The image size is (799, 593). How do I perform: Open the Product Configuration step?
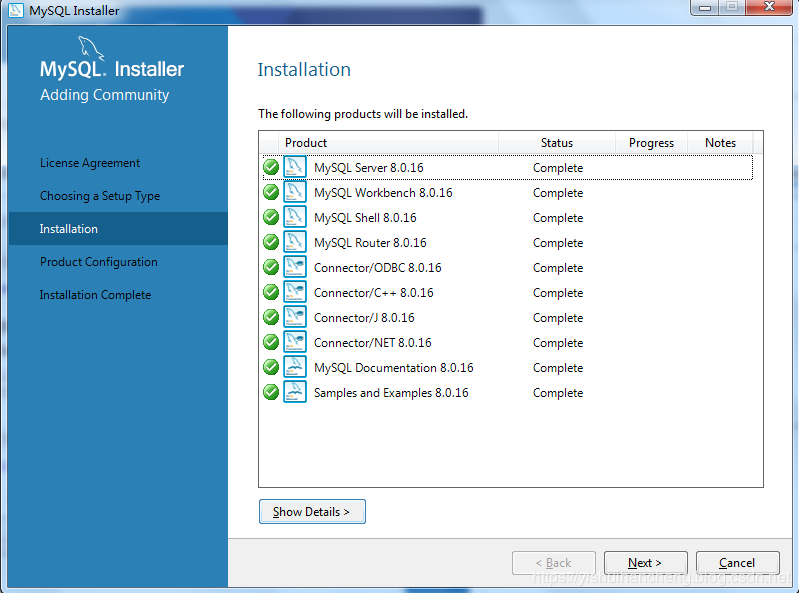coord(99,262)
